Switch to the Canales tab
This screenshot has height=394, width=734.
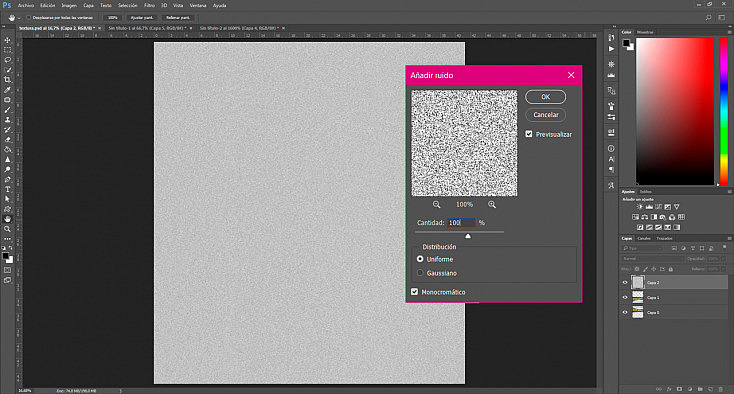644,238
